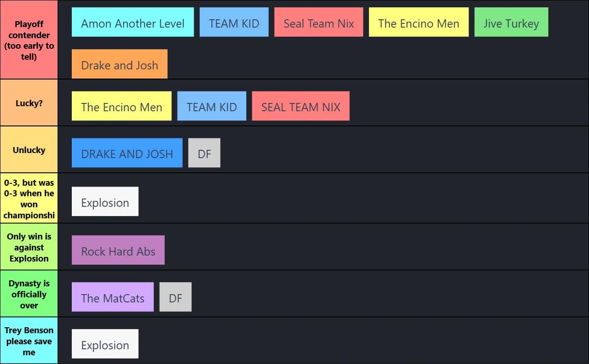Select the Unlucky tier label

[x=29, y=150]
